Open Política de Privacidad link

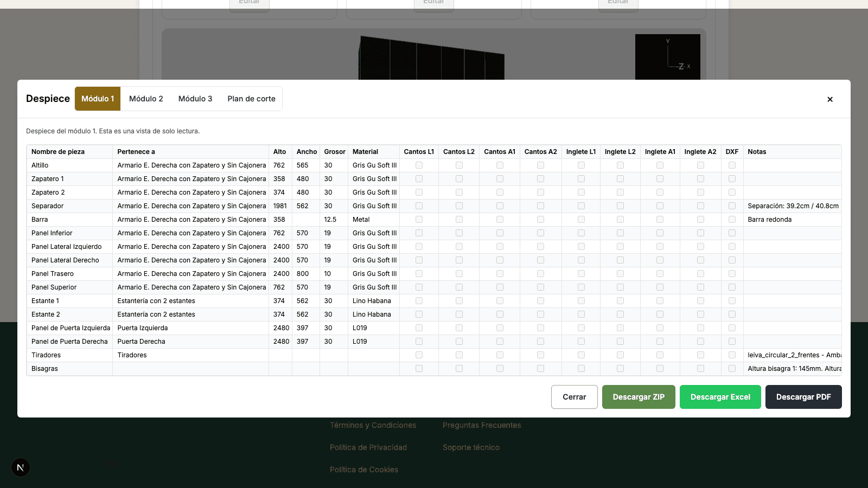(368, 447)
